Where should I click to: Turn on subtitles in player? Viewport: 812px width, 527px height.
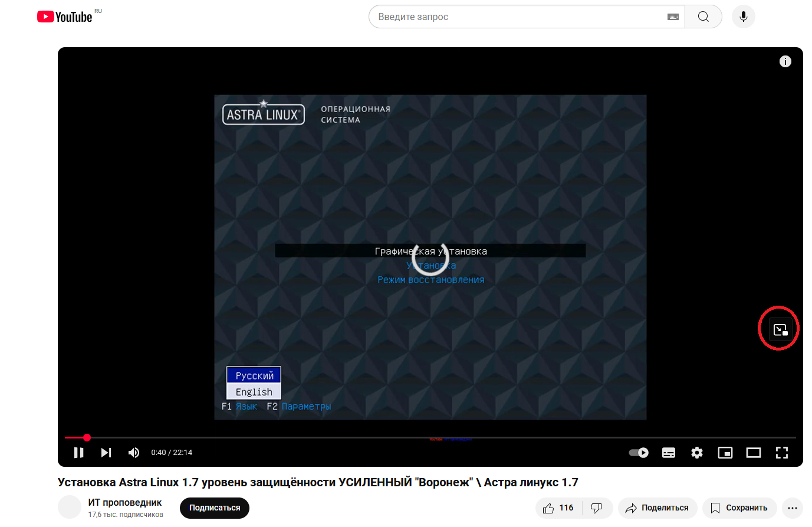tap(669, 453)
